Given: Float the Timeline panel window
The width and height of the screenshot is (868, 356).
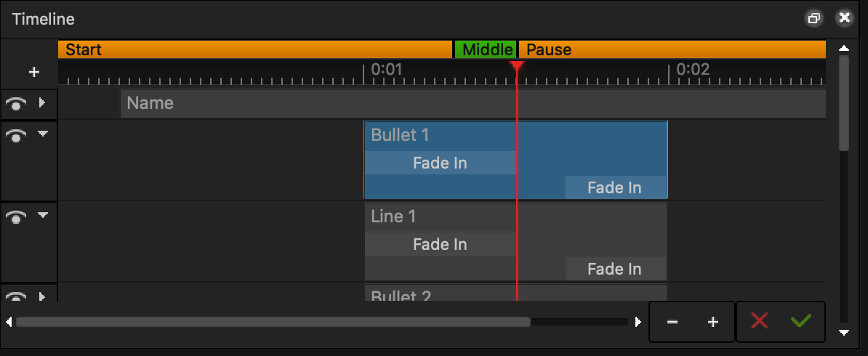Looking at the screenshot, I should (815, 19).
